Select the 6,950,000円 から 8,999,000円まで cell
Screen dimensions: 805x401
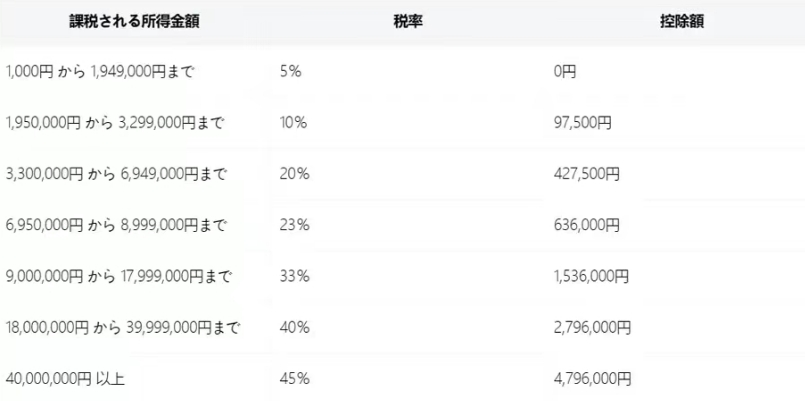(x=116, y=225)
